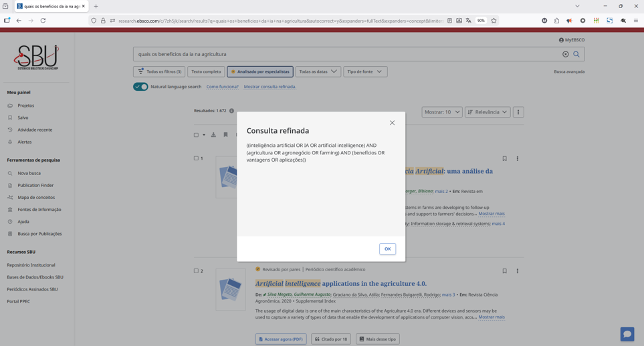The height and width of the screenshot is (346, 644).
Task: Expand the Todas as datas dropdown
Action: 318,71
